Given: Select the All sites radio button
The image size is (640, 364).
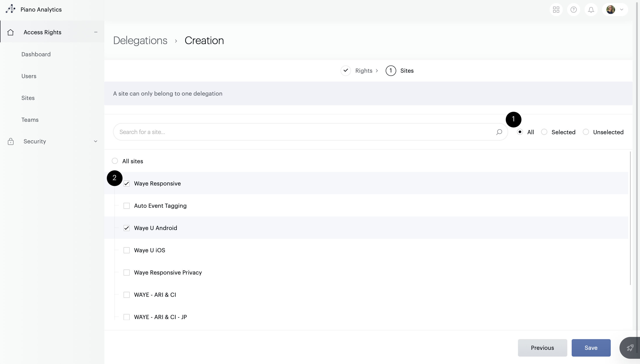Looking at the screenshot, I should [x=115, y=161].
